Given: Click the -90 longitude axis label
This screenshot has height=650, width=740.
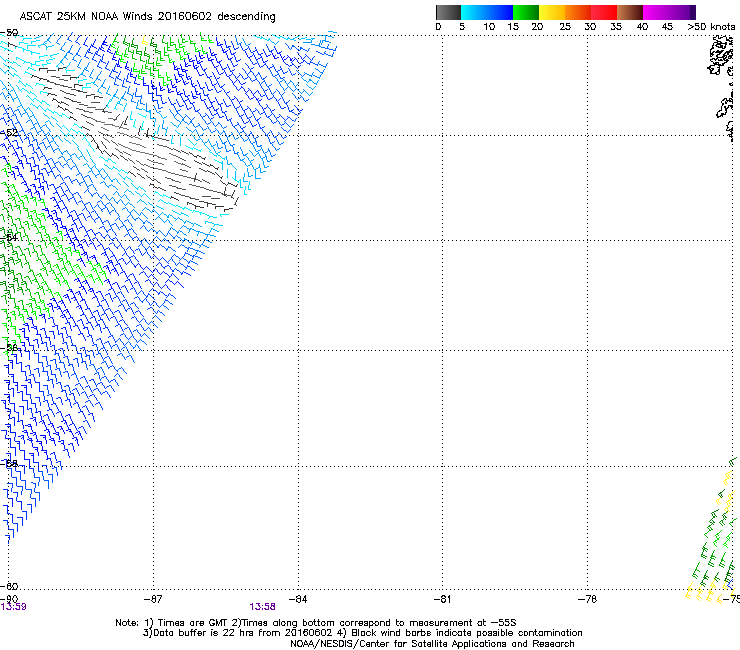Looking at the screenshot, I should [x=9, y=599].
